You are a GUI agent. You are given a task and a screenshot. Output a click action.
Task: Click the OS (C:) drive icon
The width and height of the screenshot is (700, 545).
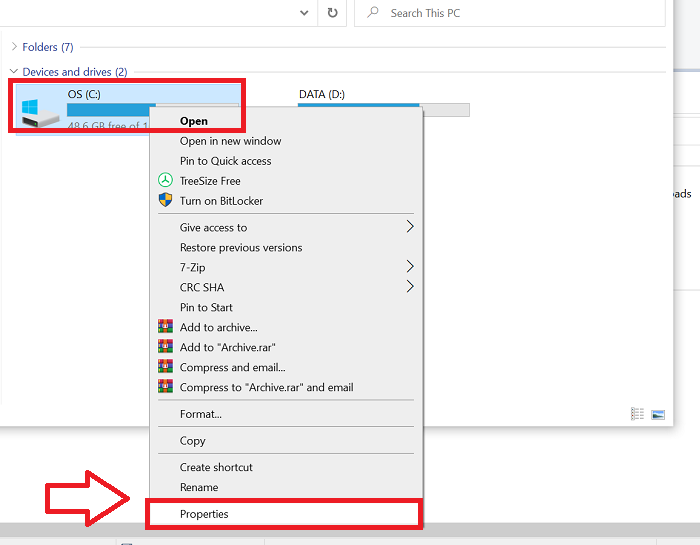point(39,108)
